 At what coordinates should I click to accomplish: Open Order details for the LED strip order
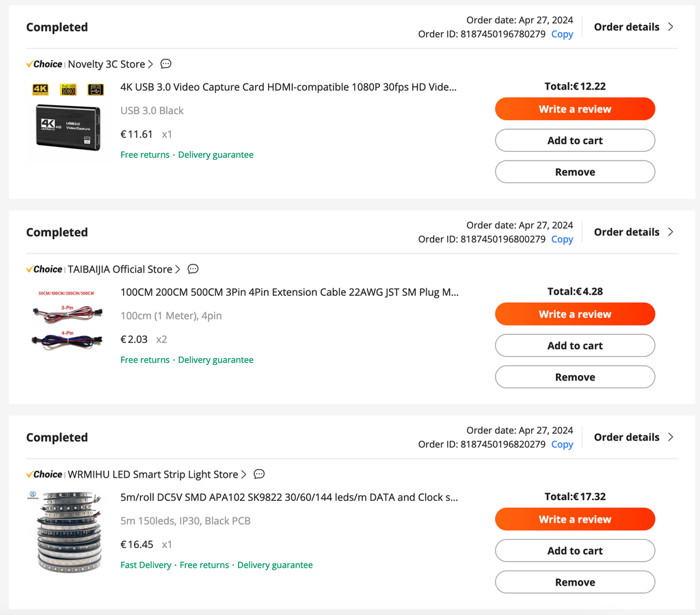tap(633, 437)
